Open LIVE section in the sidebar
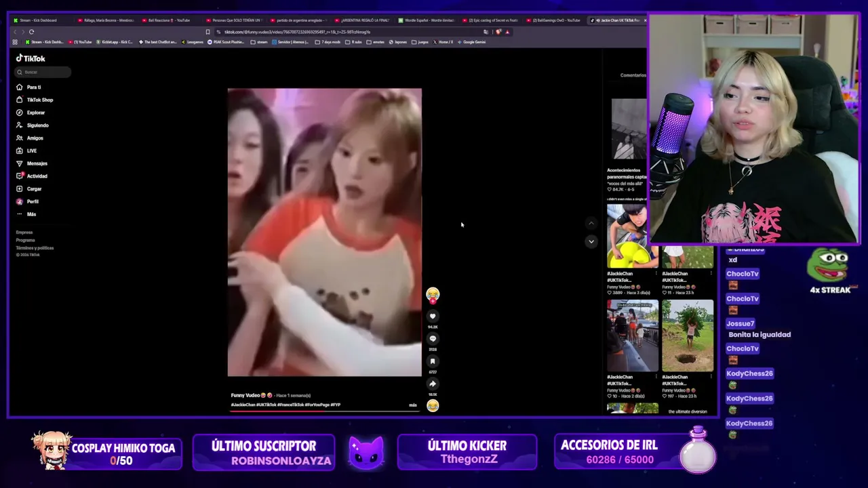 [x=27, y=150]
